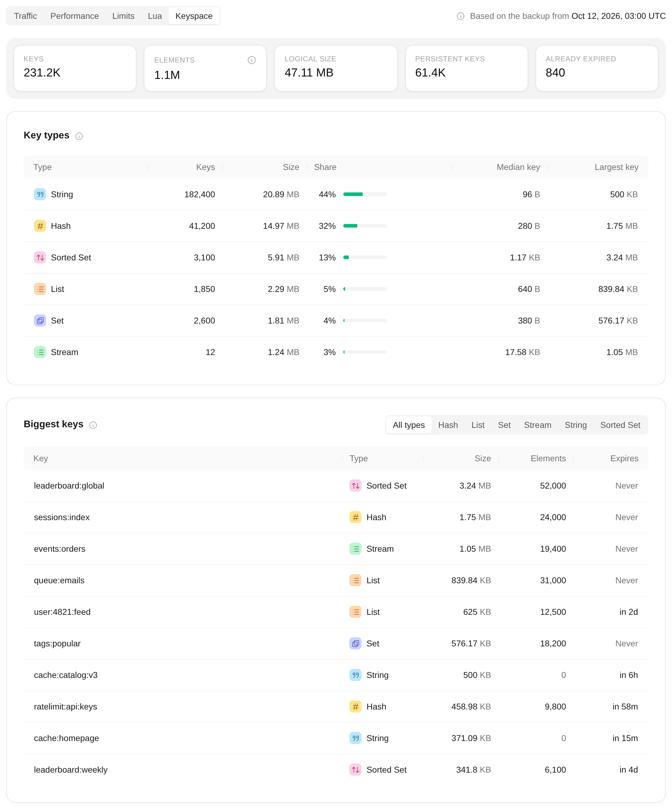Click the Stream type icon in Key types
672x809 pixels.
click(40, 353)
